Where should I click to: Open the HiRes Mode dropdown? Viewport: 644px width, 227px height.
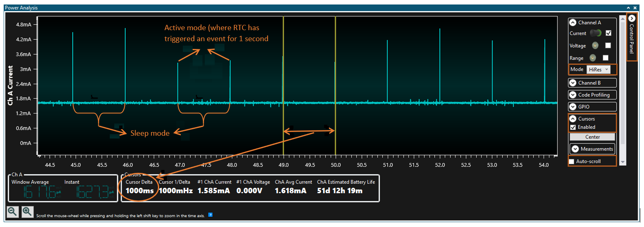click(x=598, y=70)
